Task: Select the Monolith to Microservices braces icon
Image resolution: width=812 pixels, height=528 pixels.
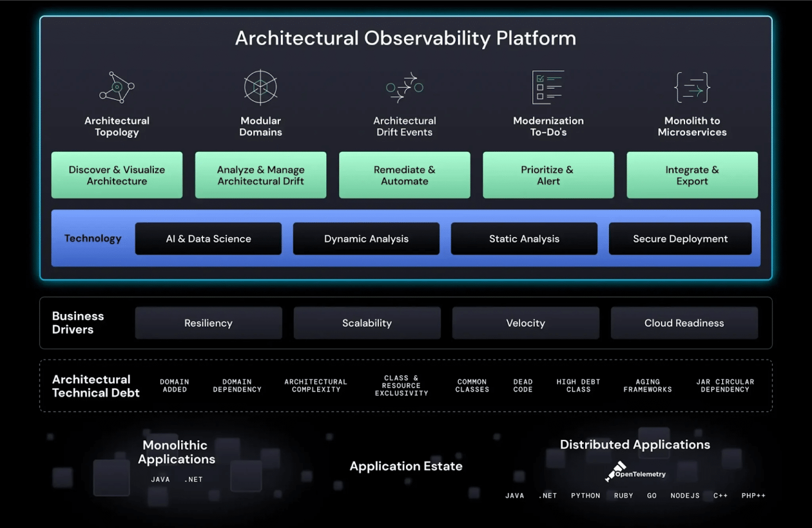Action: click(x=692, y=87)
